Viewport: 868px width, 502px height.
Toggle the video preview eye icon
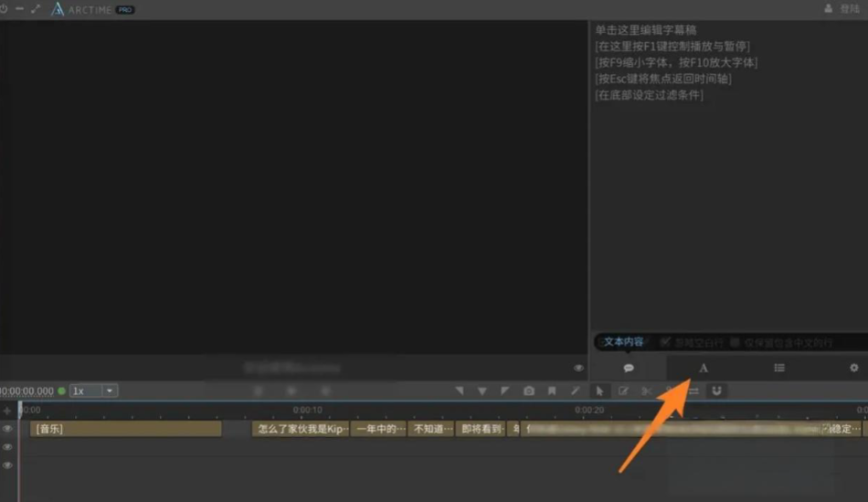(x=578, y=368)
